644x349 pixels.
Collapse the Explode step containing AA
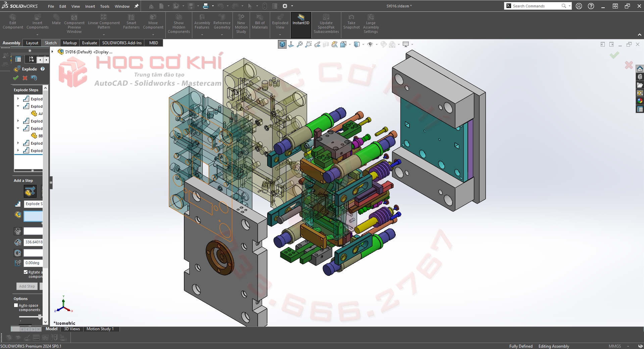click(x=18, y=106)
